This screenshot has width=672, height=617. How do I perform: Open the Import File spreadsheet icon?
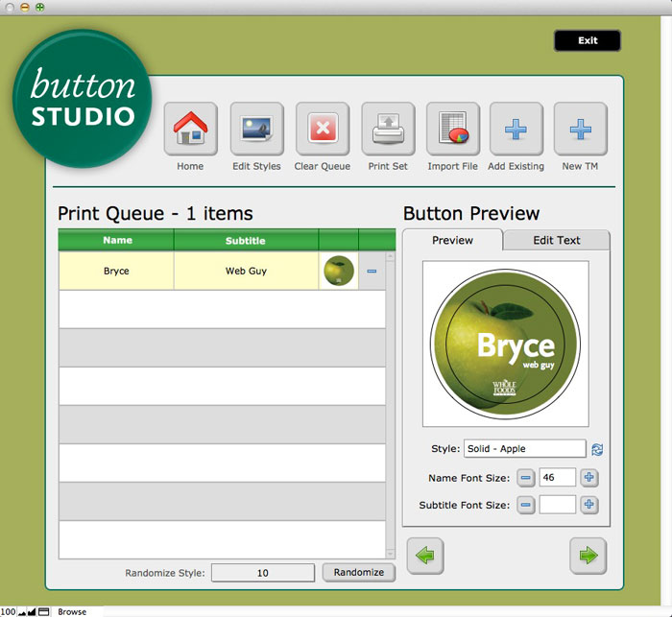[452, 129]
